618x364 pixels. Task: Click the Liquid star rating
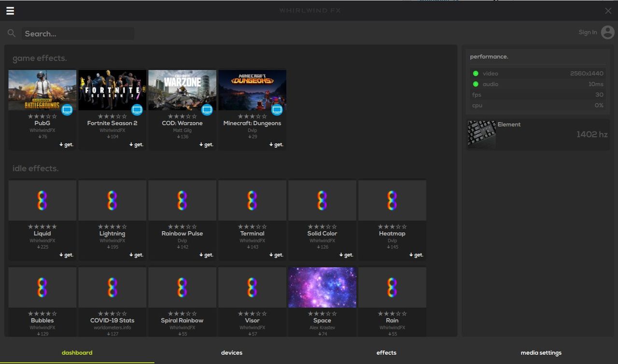(42, 226)
